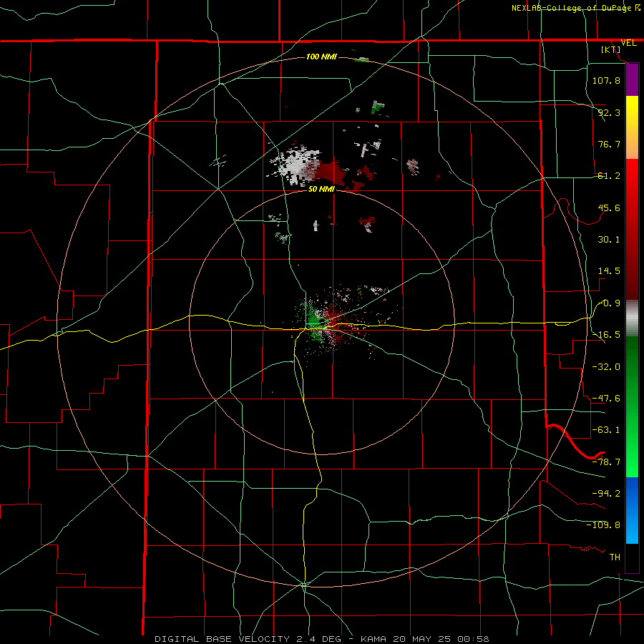Screen dimensions: 644x644
Task: Click the 30.1 legend value
Action: click(609, 240)
